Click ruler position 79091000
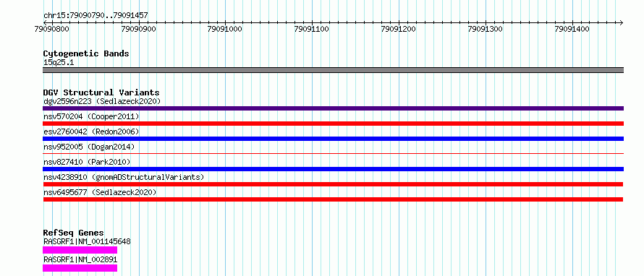The width and height of the screenshot is (644, 276). (x=225, y=29)
